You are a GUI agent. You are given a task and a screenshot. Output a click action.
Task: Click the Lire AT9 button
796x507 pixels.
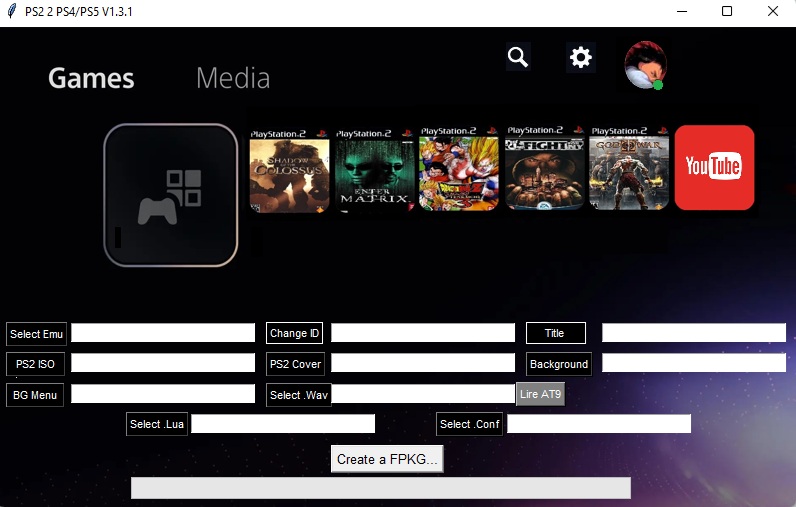[x=541, y=394]
